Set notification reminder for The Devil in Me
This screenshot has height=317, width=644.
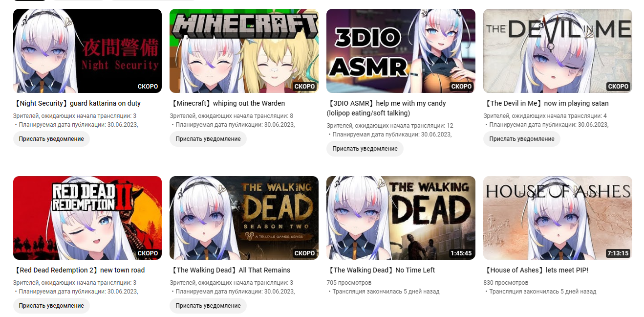(522, 139)
